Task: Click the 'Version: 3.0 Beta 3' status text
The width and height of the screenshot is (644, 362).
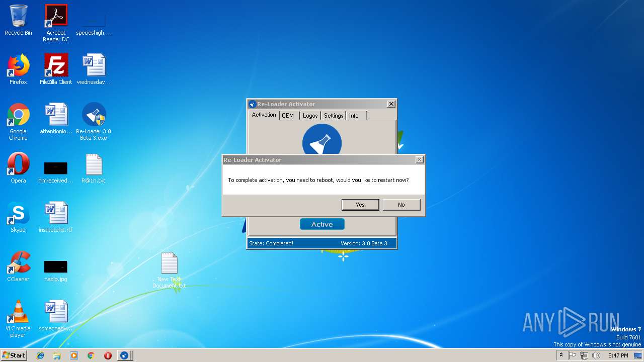Action: click(x=364, y=243)
